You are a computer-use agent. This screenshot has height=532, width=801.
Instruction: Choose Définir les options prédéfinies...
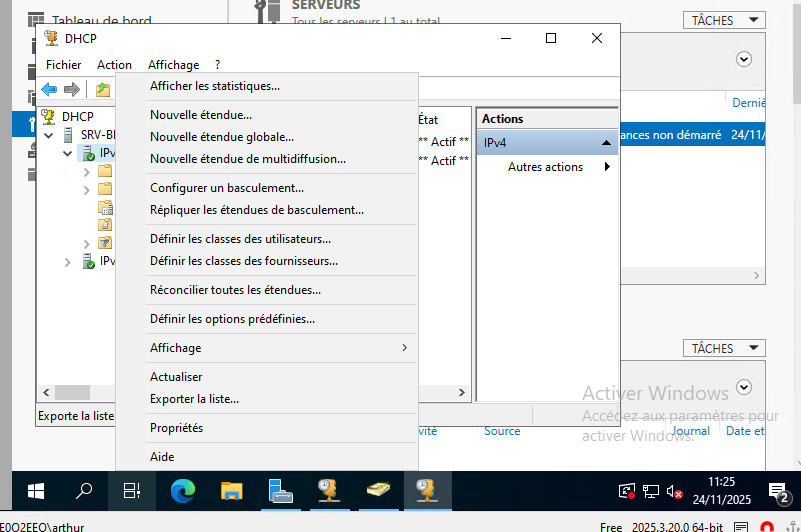[266, 319]
